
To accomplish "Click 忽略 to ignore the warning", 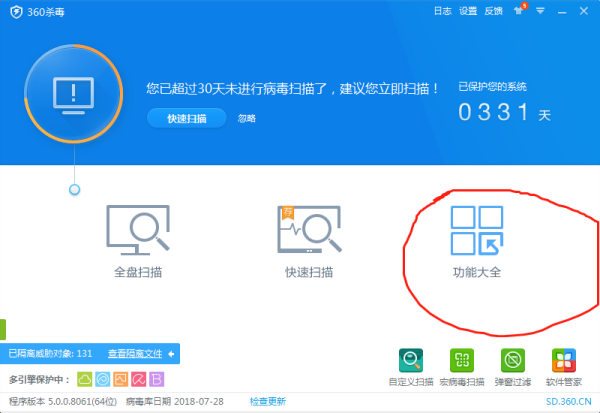I will [x=246, y=119].
